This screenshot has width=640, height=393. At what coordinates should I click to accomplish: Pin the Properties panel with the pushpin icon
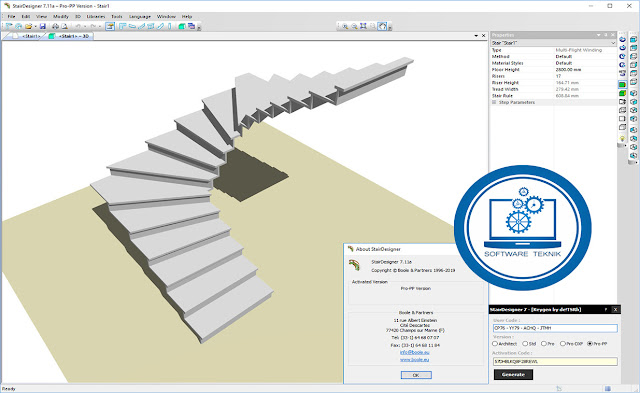coord(606,35)
